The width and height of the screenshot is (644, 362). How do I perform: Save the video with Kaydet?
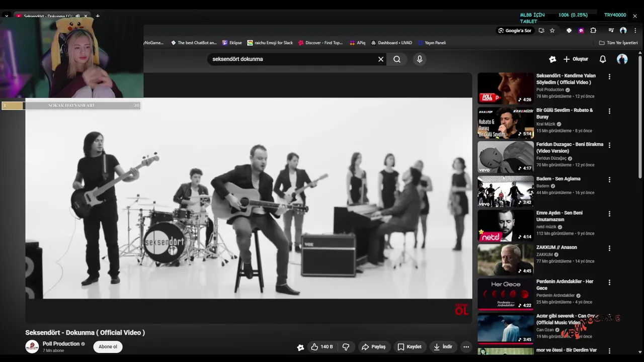[410, 347]
